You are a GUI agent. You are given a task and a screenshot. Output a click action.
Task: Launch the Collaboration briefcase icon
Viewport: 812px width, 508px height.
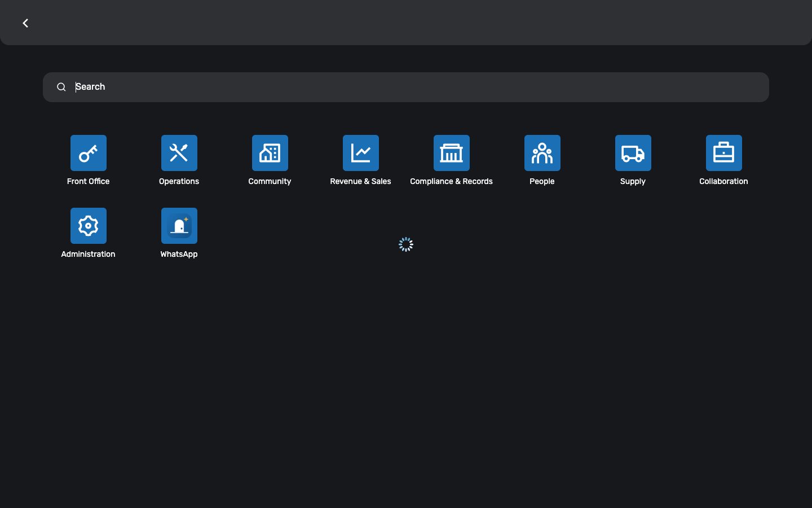(x=724, y=153)
